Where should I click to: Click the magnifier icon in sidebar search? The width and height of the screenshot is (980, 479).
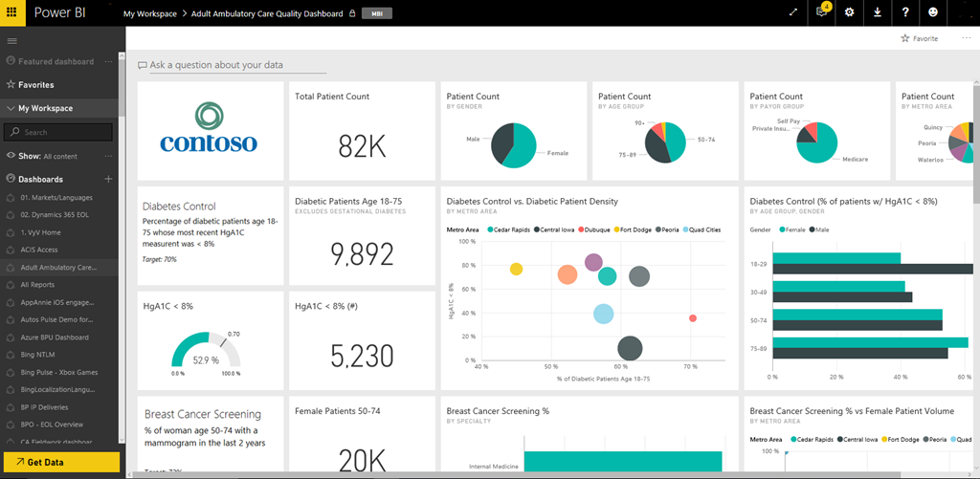pos(15,132)
